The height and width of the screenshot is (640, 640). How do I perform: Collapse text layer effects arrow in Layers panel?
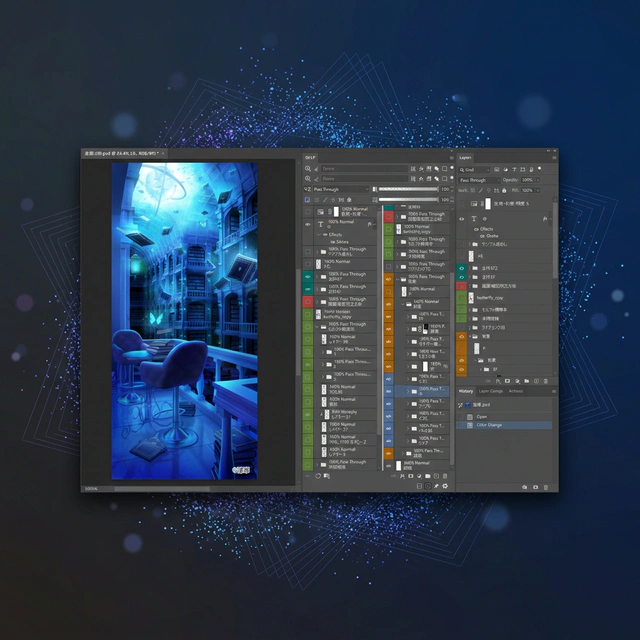(x=550, y=219)
